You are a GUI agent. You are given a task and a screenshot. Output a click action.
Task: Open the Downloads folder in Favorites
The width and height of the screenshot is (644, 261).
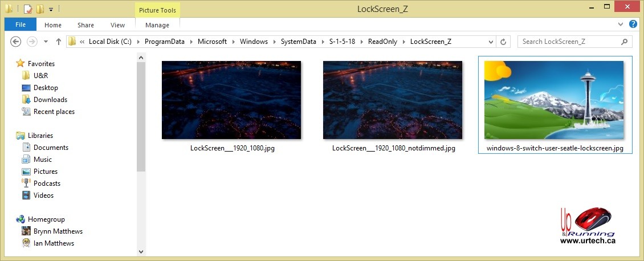tap(50, 100)
